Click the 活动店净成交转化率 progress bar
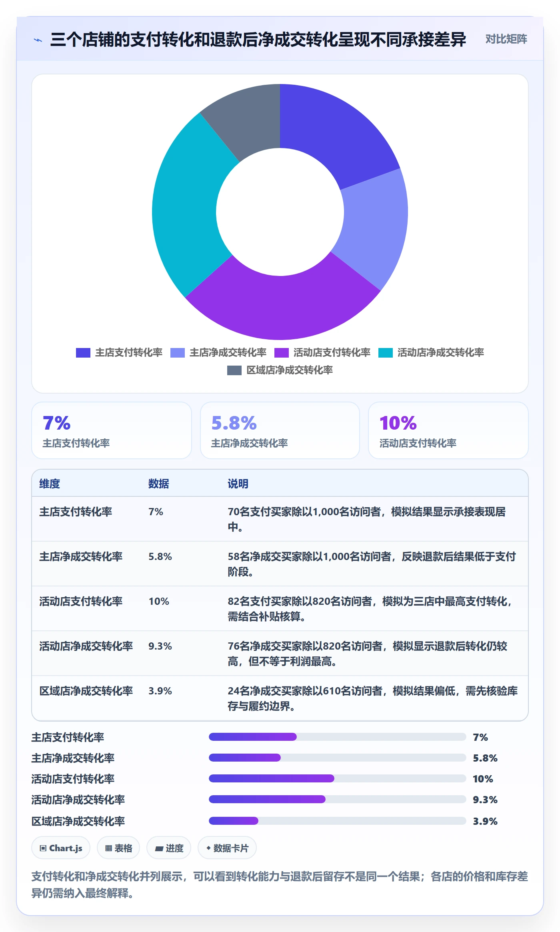The width and height of the screenshot is (560, 932). (x=338, y=799)
